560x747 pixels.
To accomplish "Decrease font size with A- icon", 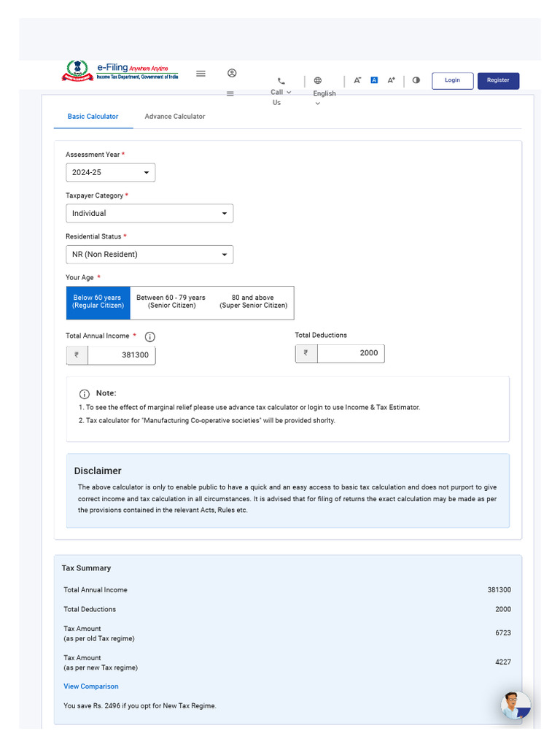I will click(x=357, y=80).
